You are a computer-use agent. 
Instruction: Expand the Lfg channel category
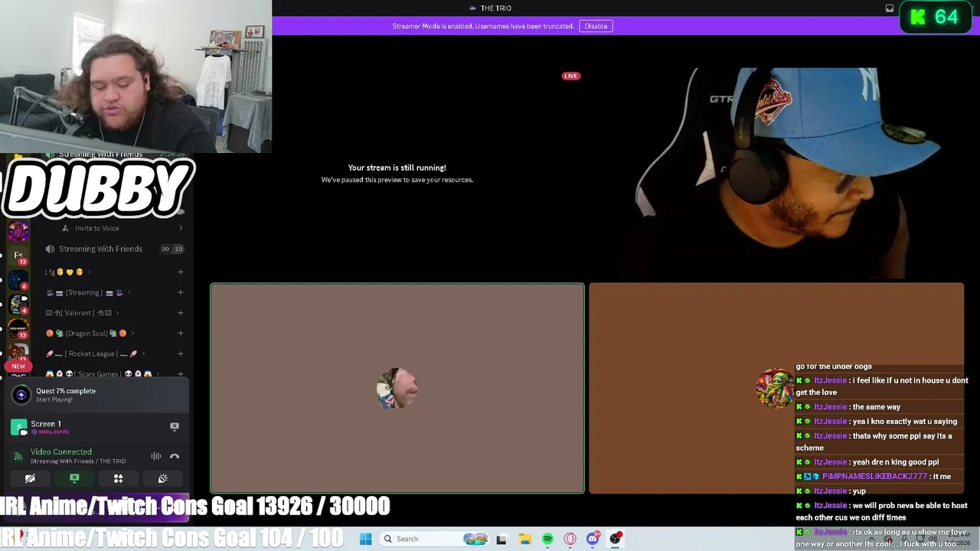[67, 272]
